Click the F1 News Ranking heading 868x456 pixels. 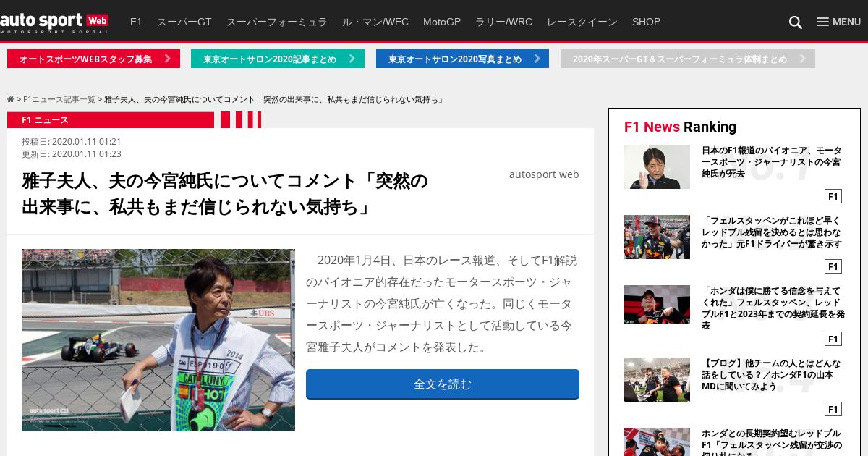(x=680, y=127)
